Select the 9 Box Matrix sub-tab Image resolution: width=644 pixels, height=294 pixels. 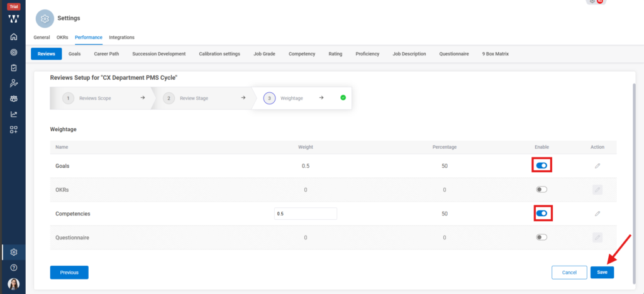(x=496, y=54)
